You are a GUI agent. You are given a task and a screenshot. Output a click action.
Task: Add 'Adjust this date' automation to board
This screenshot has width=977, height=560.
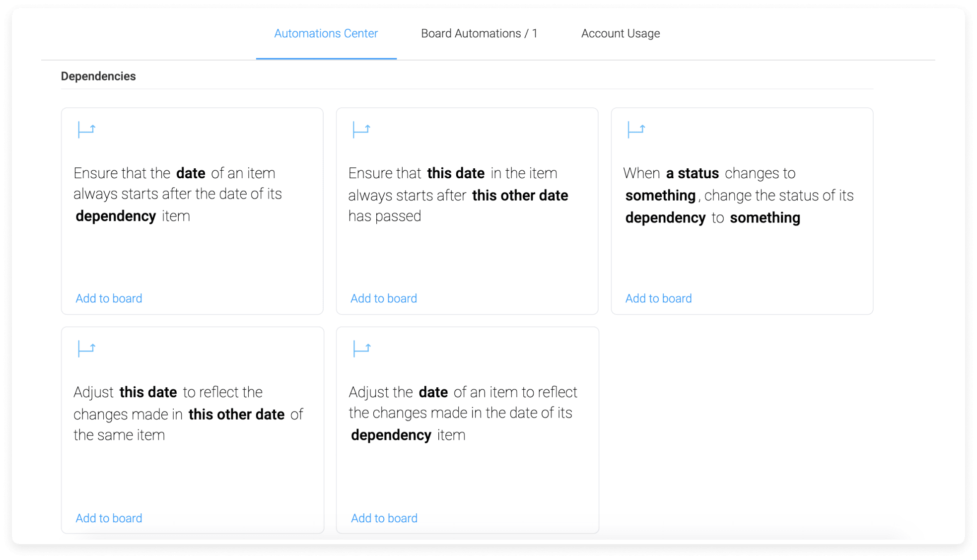109,518
